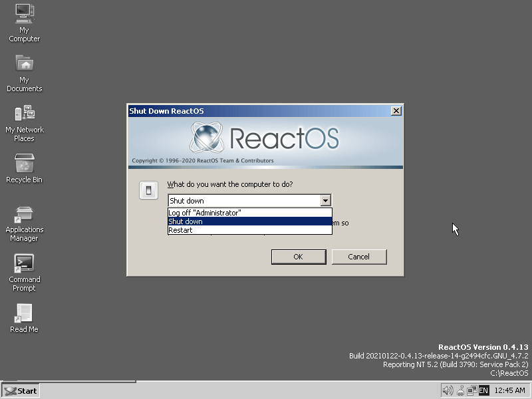Click the safely remove hardware tray icon
This screenshot has width=532, height=399.
pos(460,390)
